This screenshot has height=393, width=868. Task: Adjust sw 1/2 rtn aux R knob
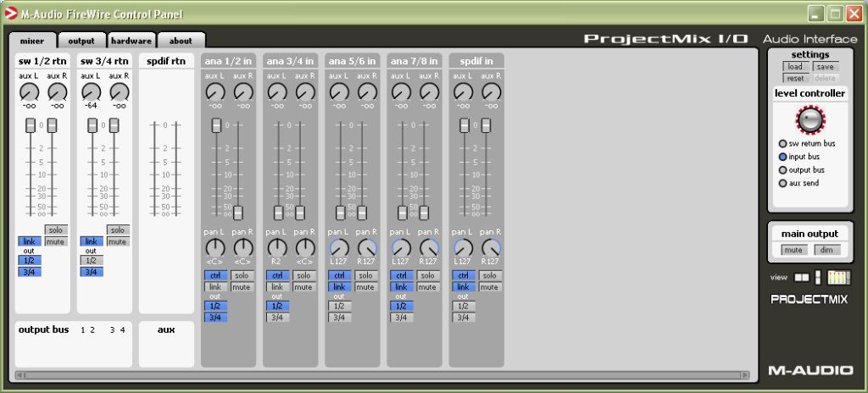(x=57, y=91)
